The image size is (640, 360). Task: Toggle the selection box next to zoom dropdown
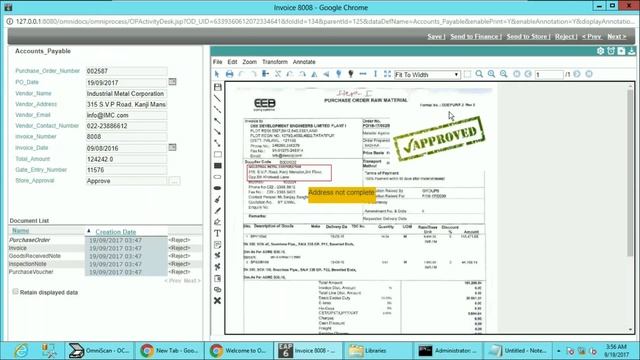pyautogui.click(x=467, y=74)
